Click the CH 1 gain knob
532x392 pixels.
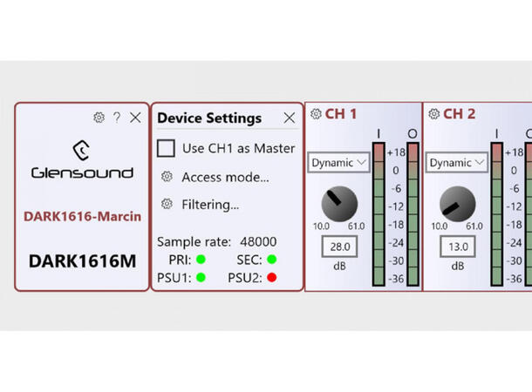[x=339, y=204]
